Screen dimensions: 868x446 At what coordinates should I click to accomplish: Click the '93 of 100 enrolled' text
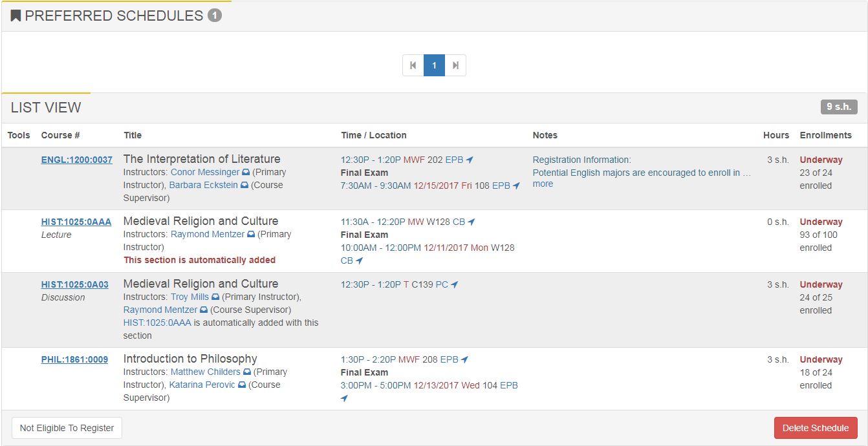[819, 241]
